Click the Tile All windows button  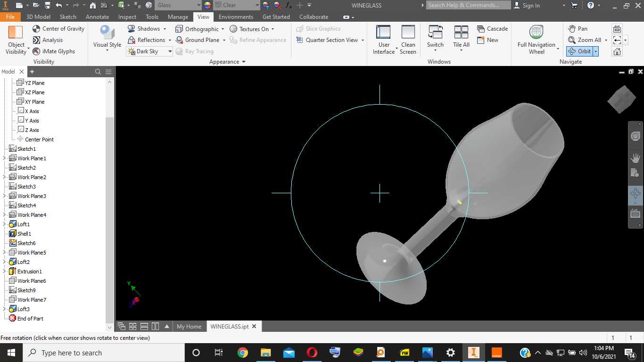click(461, 40)
